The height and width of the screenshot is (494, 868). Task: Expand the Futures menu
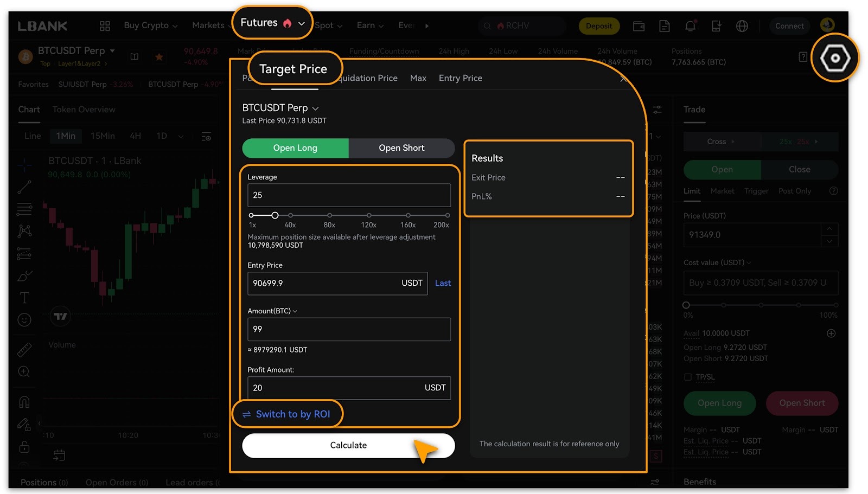(x=272, y=23)
